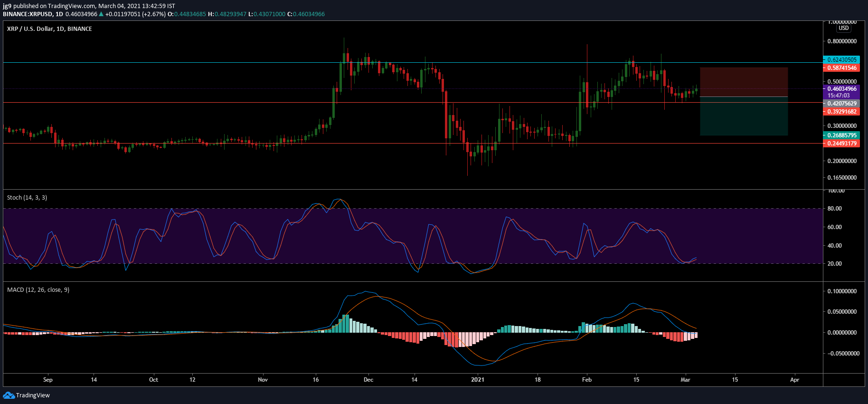This screenshot has height=404, width=868.
Task: Click the TradingView cloud logo icon
Action: tap(9, 395)
